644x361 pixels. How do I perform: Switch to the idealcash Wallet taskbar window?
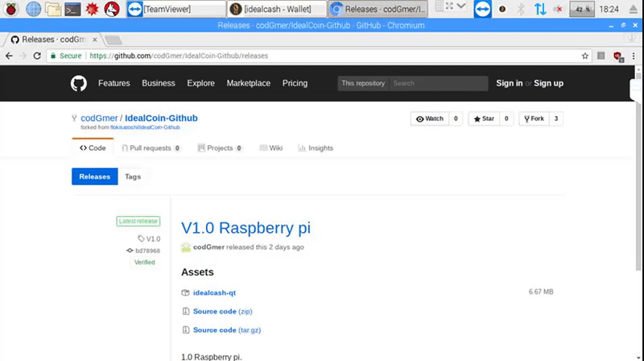277,9
